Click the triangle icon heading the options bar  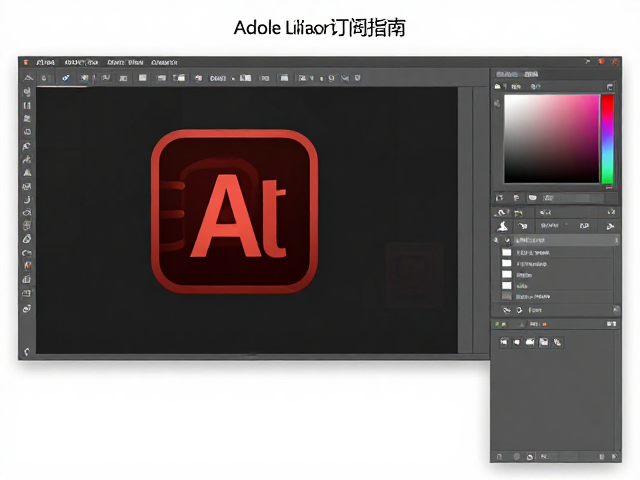coord(28,78)
